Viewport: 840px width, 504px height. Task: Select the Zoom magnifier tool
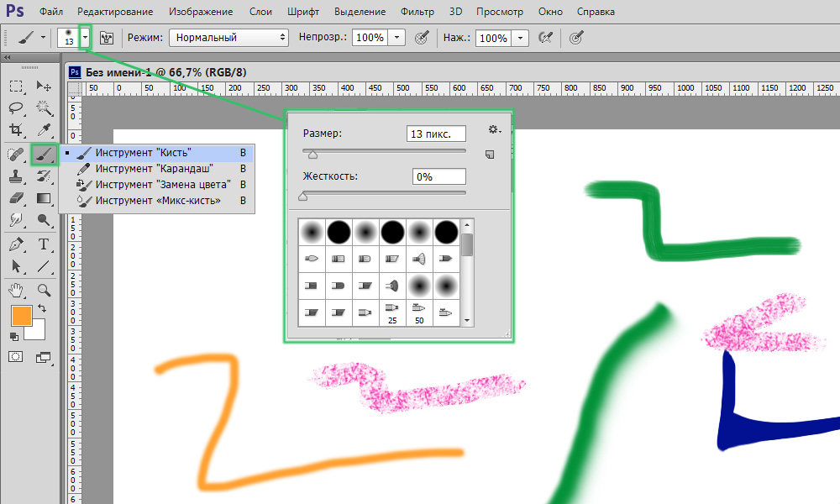point(44,291)
